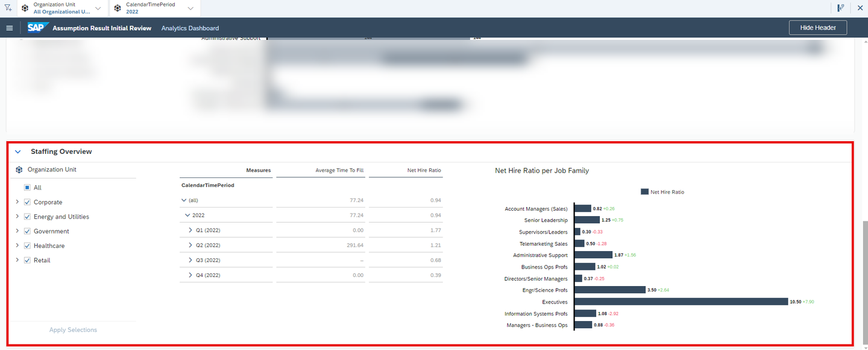Screen dimensions: 868x350
Task: Select the Engr/Science Profs bar
Action: tap(610, 290)
